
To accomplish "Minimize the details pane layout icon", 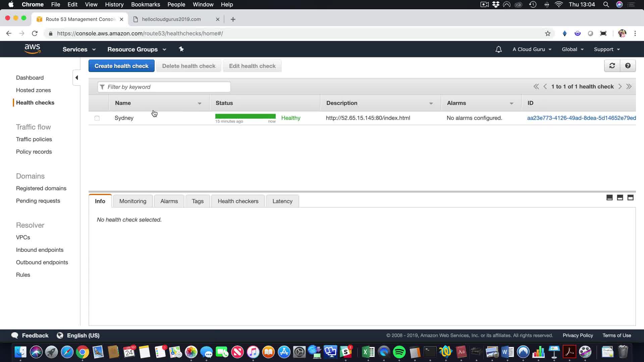I will [x=609, y=198].
